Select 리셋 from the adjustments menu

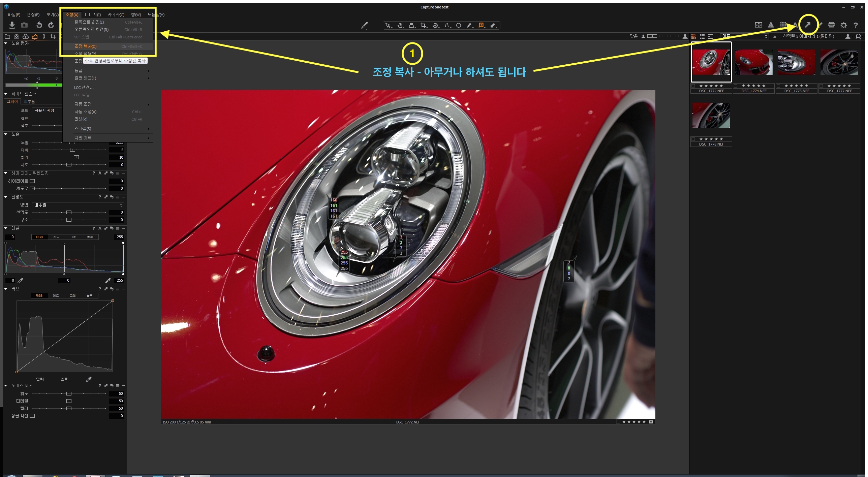point(81,119)
